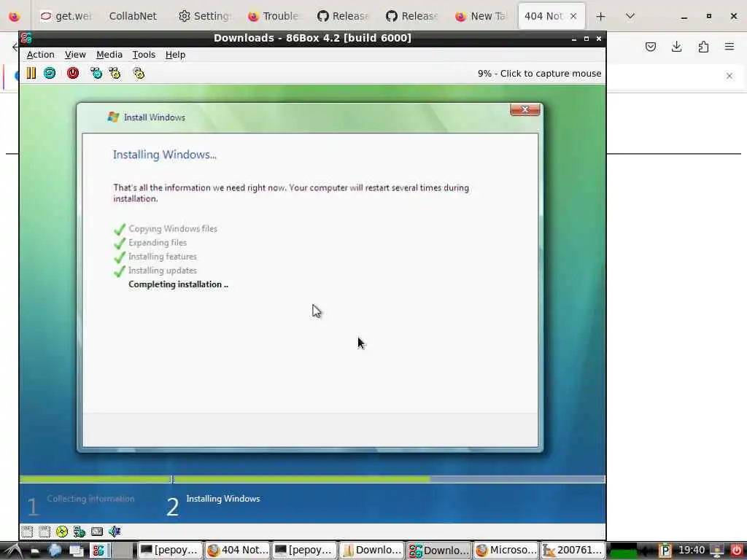Viewport: 747px width, 560px height.
Task: Click the network status bar icon
Action: (x=79, y=532)
